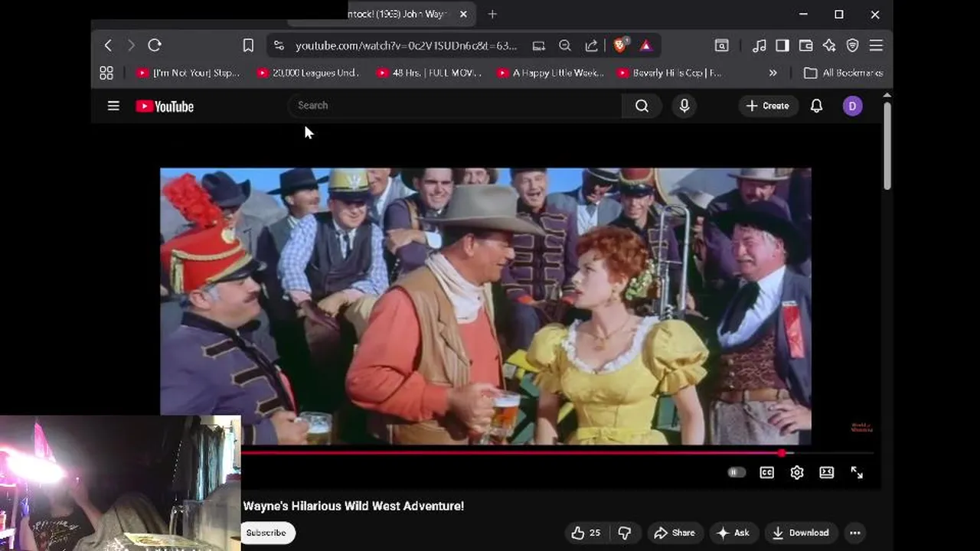The height and width of the screenshot is (551, 980).
Task: Open site settings icon in address bar
Action: pyautogui.click(x=279, y=46)
